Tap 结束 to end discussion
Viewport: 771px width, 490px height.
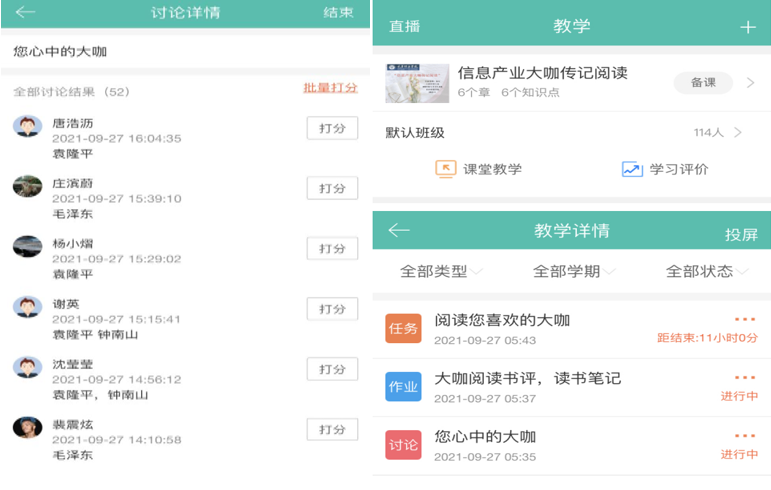coord(338,13)
